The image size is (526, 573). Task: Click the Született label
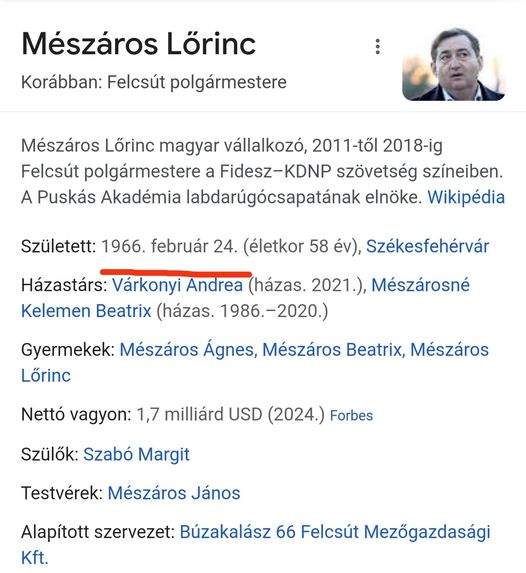[58, 246]
